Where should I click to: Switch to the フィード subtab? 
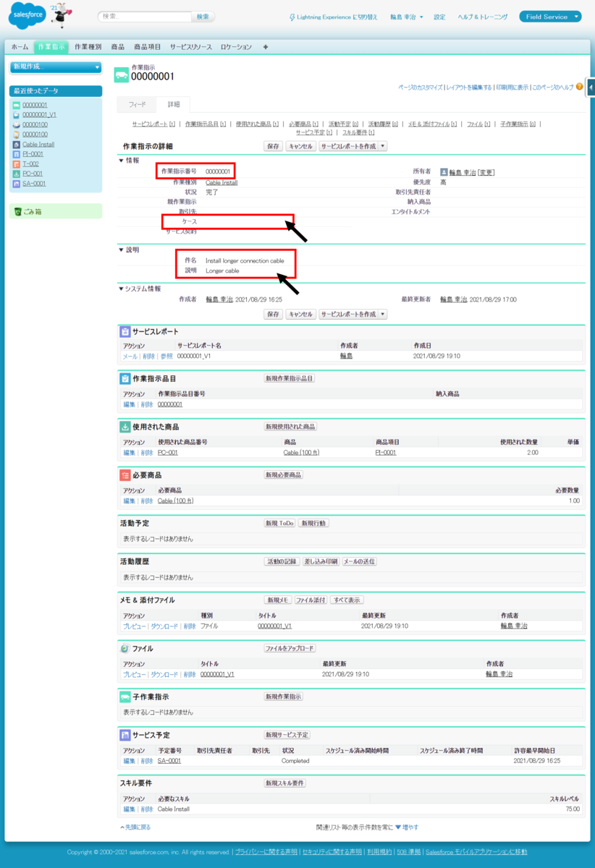click(137, 104)
